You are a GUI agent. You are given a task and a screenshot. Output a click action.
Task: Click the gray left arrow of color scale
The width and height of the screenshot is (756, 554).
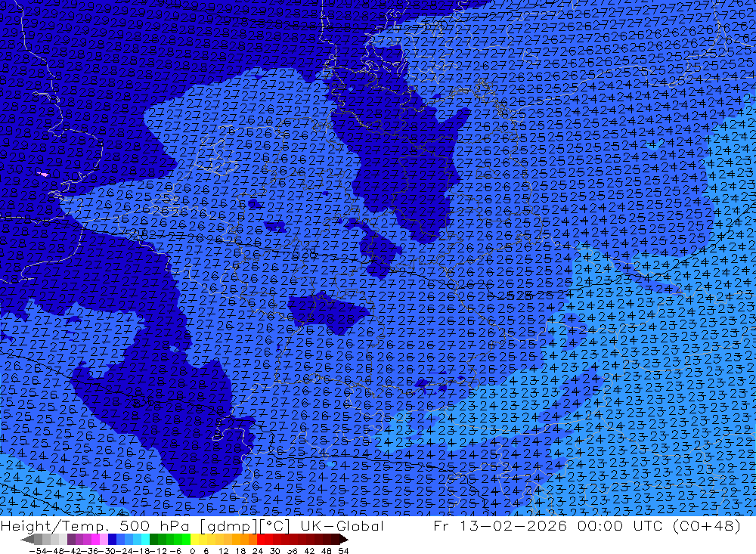pos(27,540)
